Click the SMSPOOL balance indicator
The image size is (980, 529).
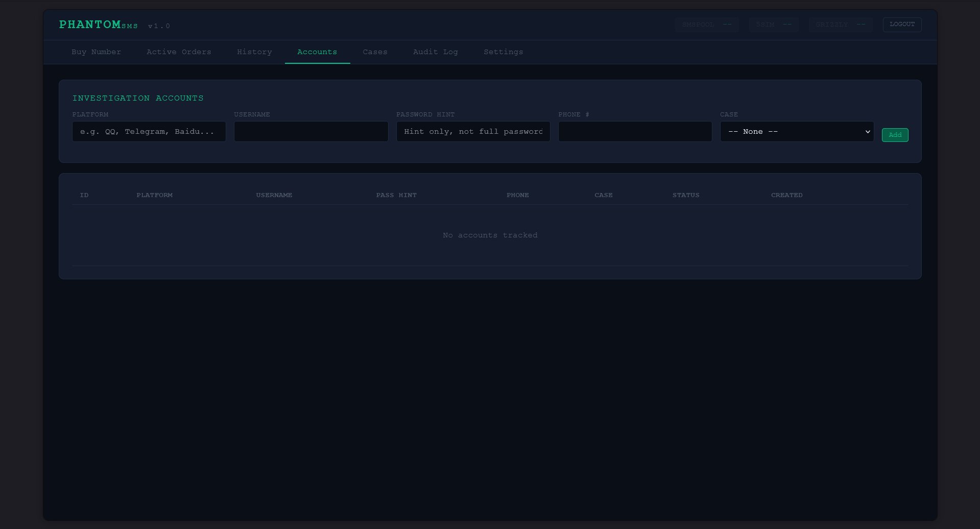click(706, 25)
